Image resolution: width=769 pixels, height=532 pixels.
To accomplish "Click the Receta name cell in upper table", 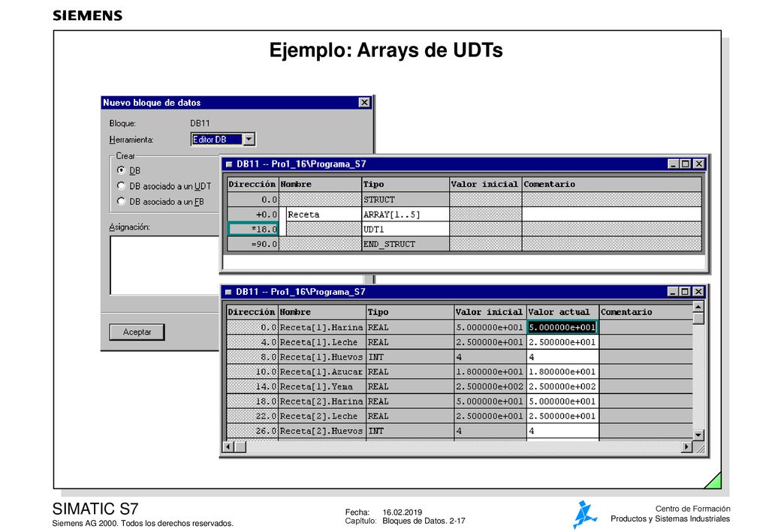I will (x=323, y=215).
